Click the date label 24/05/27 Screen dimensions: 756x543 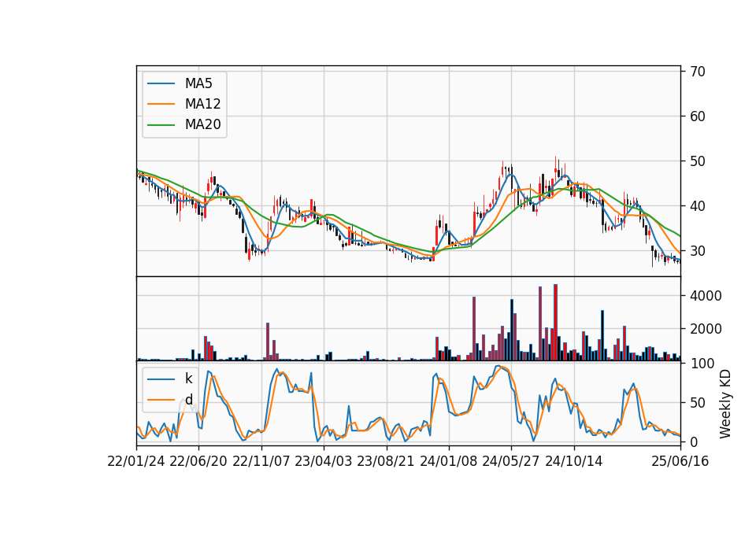[510, 462]
